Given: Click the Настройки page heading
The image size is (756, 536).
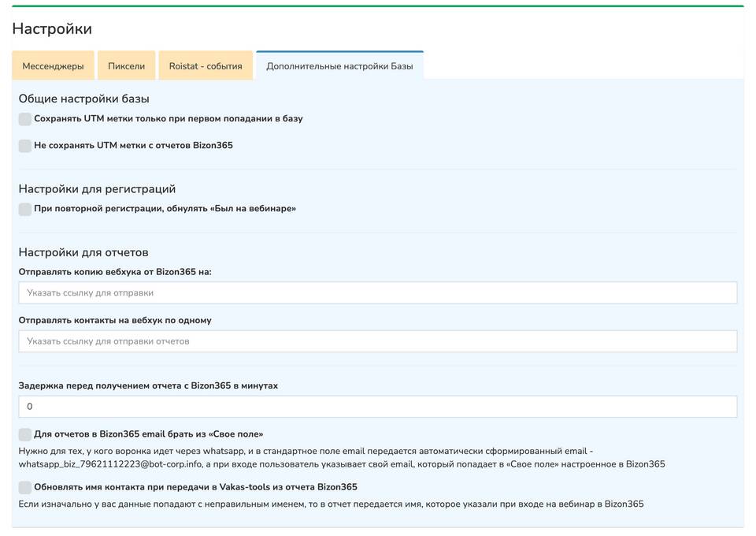Looking at the screenshot, I should pyautogui.click(x=52, y=29).
